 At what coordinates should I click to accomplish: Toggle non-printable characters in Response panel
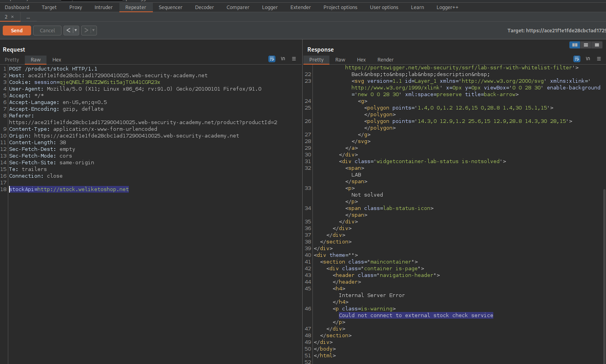(x=588, y=59)
